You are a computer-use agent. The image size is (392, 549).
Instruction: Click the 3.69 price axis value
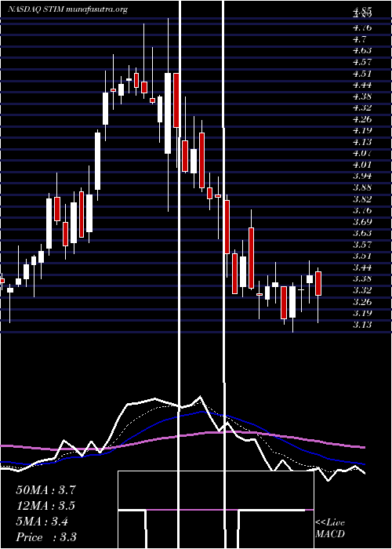362,222
